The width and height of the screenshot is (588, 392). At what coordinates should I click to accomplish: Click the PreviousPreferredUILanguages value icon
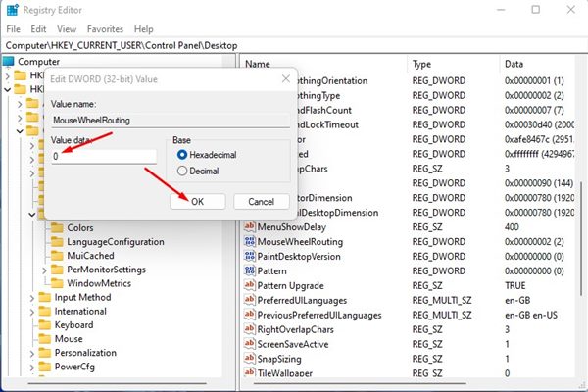[249, 315]
